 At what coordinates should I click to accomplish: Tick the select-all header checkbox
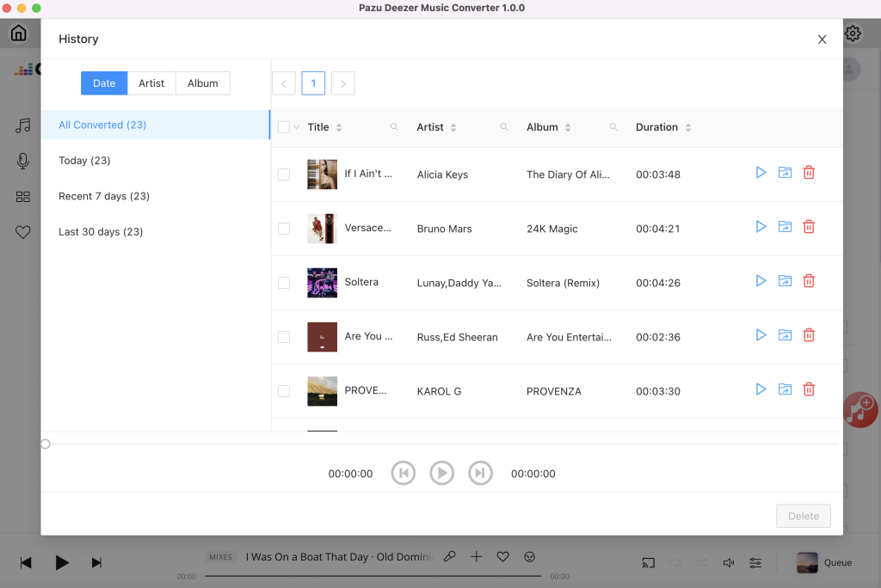pyautogui.click(x=284, y=127)
